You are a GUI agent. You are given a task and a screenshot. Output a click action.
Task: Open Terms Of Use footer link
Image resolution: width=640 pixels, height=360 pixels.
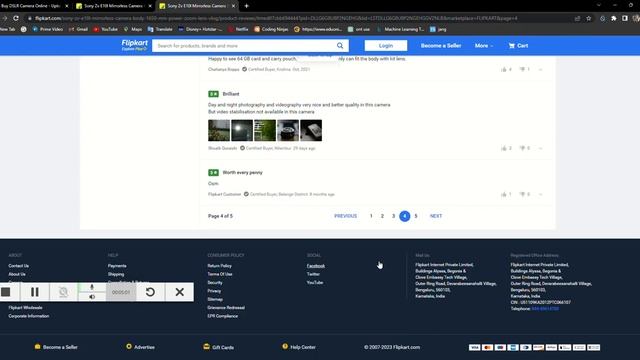coord(220,274)
